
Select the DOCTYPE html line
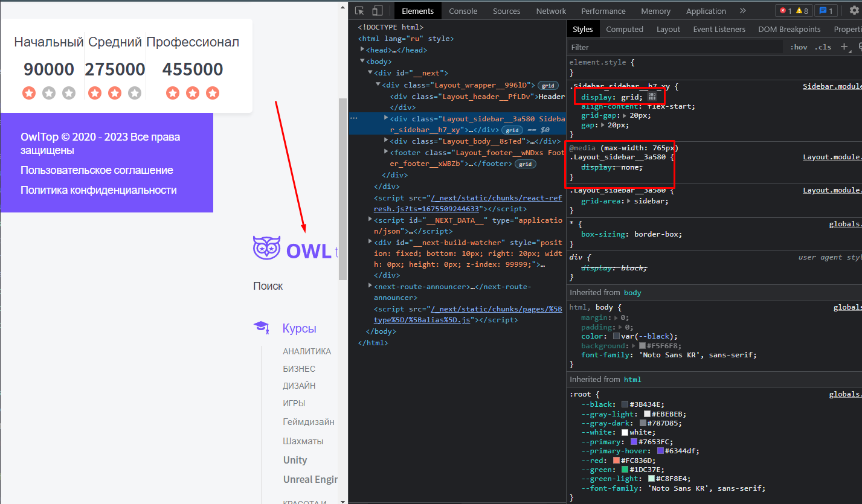[390, 27]
